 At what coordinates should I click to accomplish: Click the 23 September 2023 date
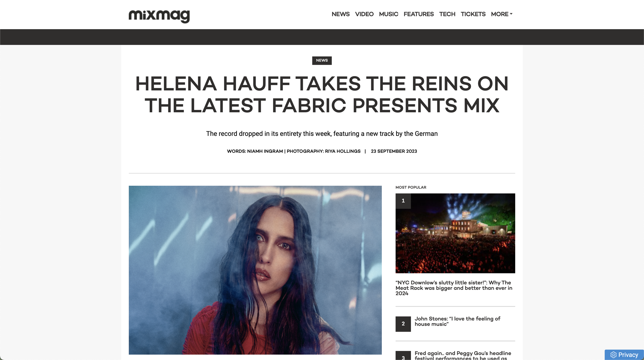pyautogui.click(x=394, y=151)
